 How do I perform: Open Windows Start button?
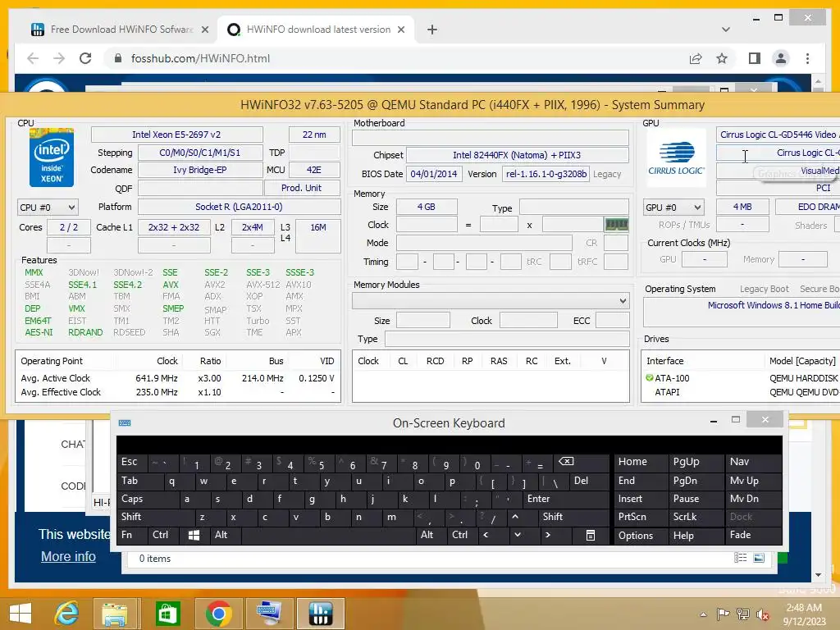tap(21, 613)
